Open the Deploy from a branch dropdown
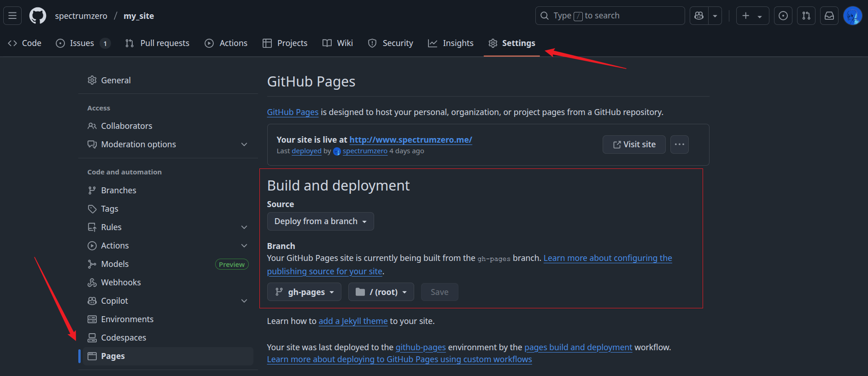This screenshot has width=868, height=376. tap(320, 221)
